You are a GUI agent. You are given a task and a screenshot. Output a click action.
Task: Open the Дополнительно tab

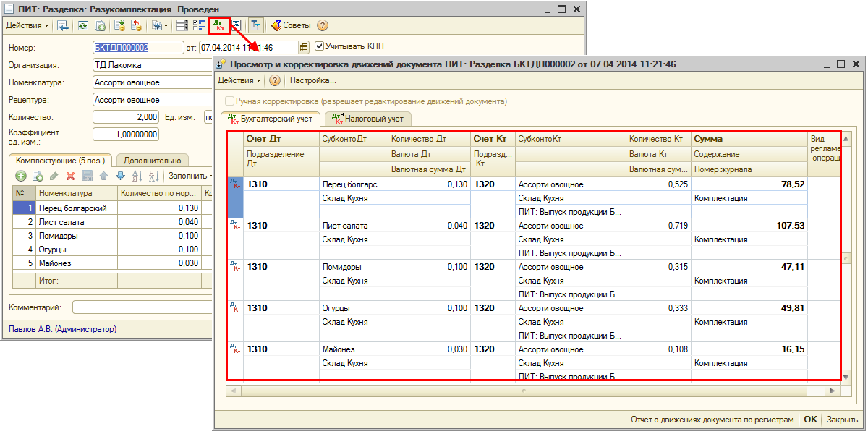pyautogui.click(x=153, y=160)
